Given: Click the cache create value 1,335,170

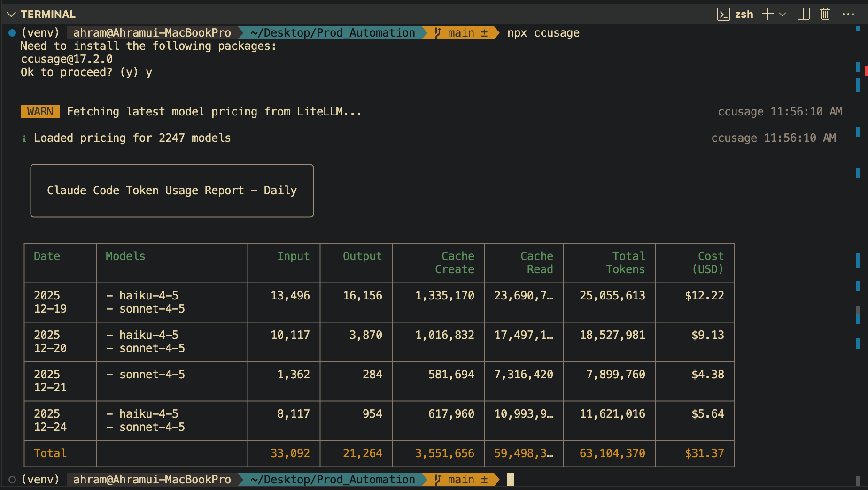Looking at the screenshot, I should 445,296.
